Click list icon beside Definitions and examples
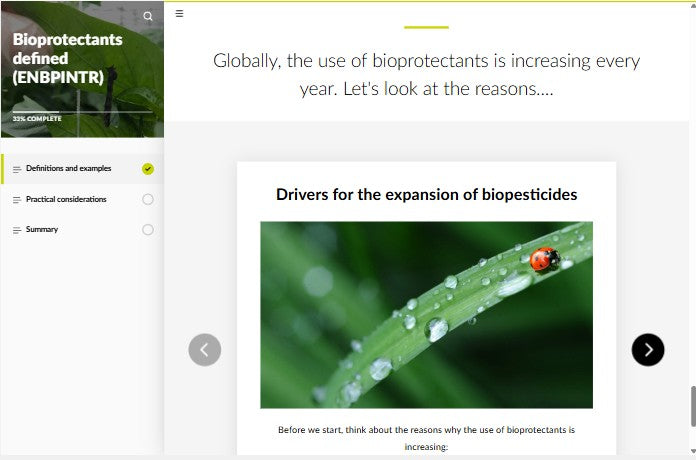This screenshot has height=460, width=696. 16,169
